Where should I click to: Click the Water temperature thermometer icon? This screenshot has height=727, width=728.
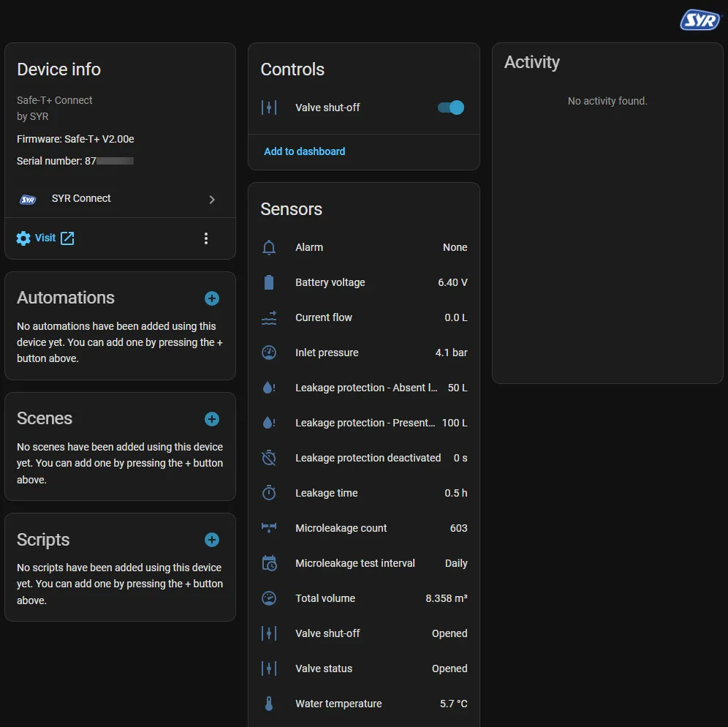[x=269, y=704]
